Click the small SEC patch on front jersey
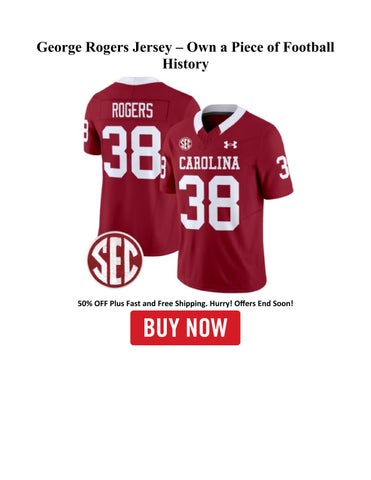This screenshot has height=480, width=371. pyautogui.click(x=185, y=143)
